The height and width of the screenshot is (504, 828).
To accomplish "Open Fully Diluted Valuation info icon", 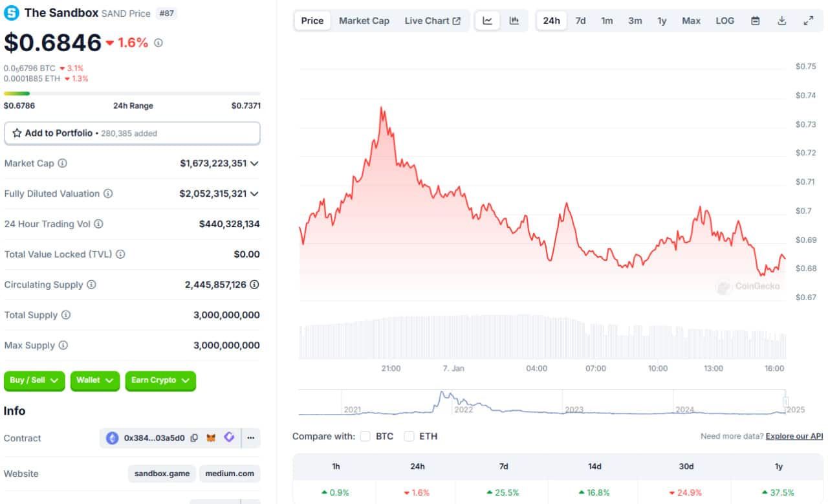I will [x=108, y=193].
